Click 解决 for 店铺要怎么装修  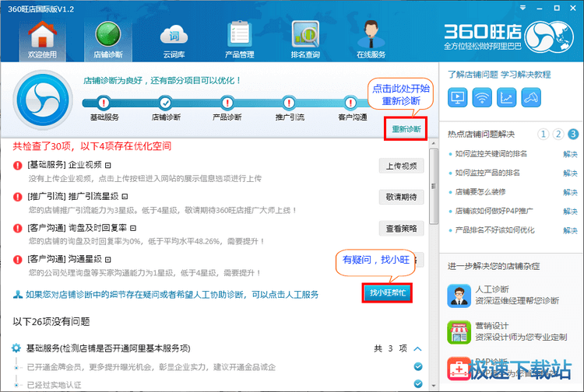pos(570,193)
